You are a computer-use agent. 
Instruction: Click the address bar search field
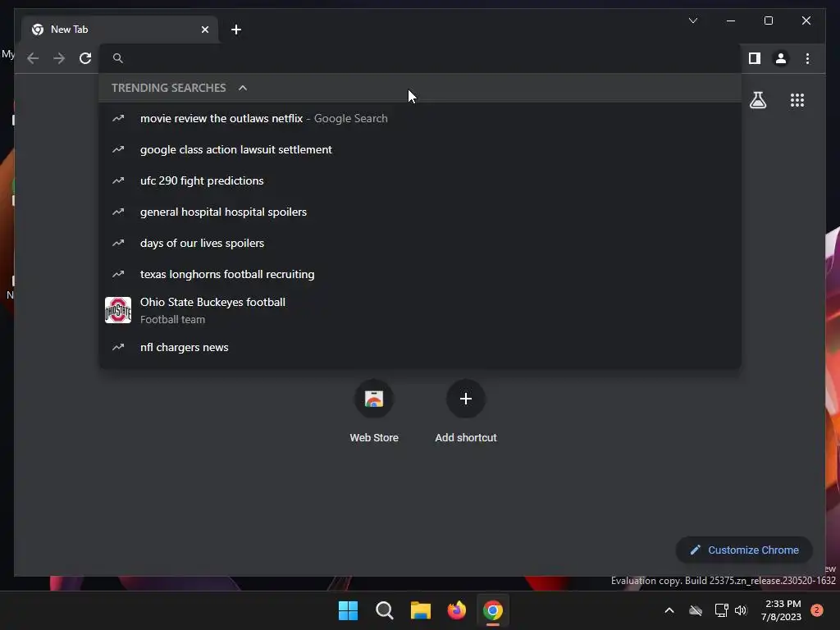tap(420, 58)
